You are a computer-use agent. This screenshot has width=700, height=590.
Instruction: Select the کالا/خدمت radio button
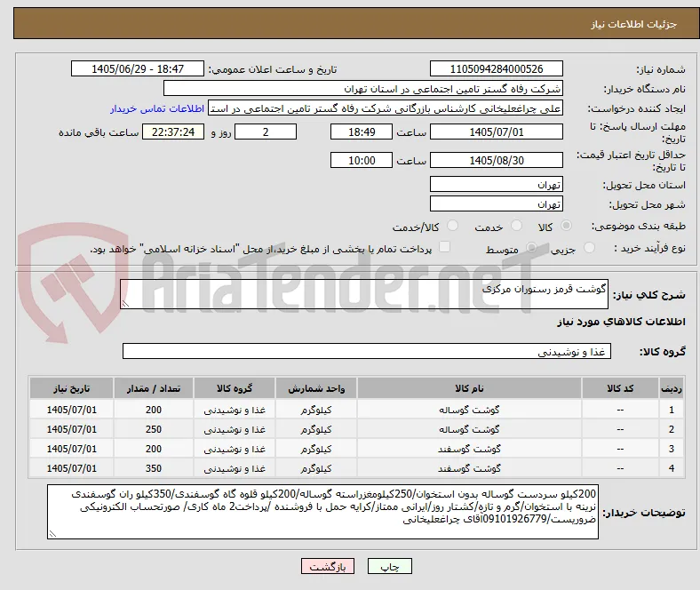(x=453, y=226)
